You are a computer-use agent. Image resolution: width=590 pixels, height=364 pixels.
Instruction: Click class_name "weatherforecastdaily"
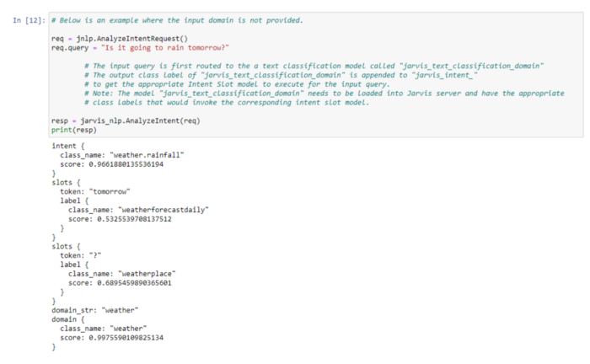138,210
